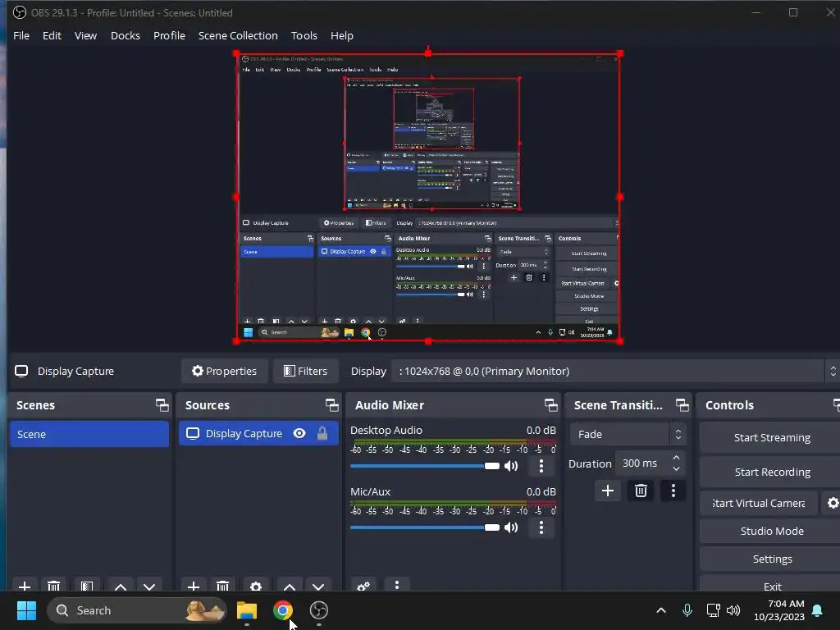The image size is (840, 630).
Task: Open the File menu
Action: 21,35
